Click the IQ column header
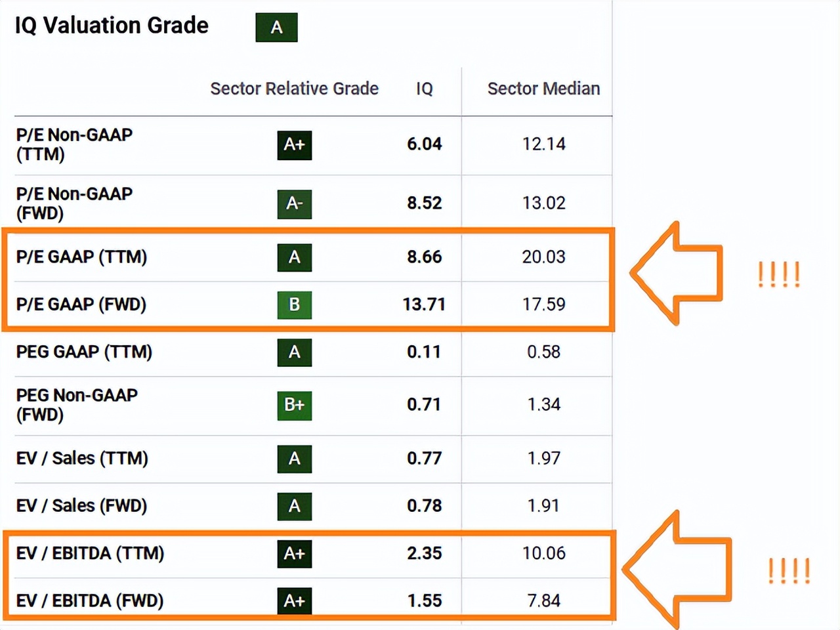840x630 pixels. pyautogui.click(x=425, y=89)
